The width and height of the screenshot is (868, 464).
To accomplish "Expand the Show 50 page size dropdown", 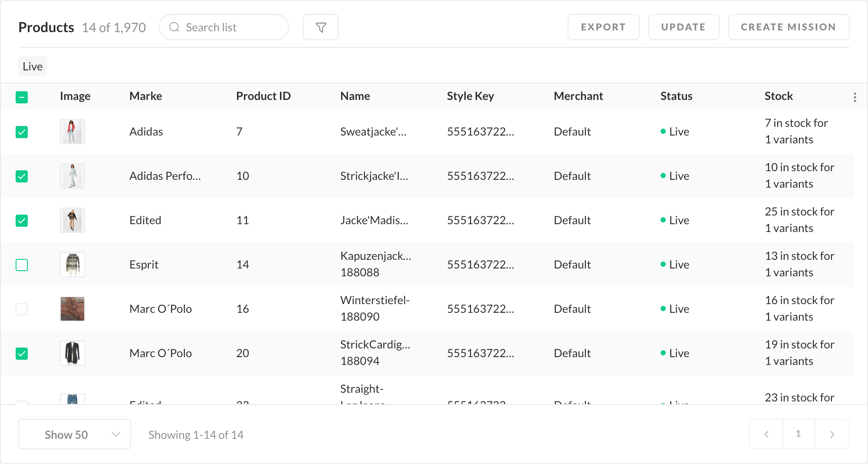I will [x=75, y=434].
